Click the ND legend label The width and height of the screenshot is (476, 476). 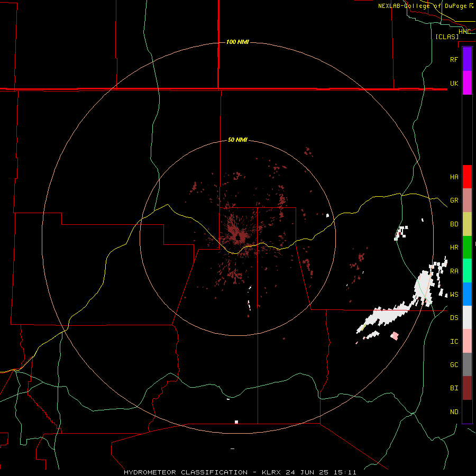tap(454, 412)
